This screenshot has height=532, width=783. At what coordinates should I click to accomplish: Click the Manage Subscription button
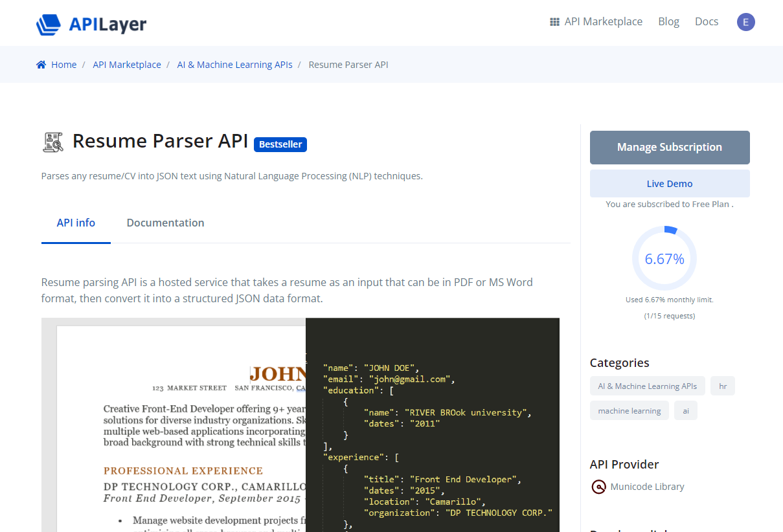(x=670, y=148)
